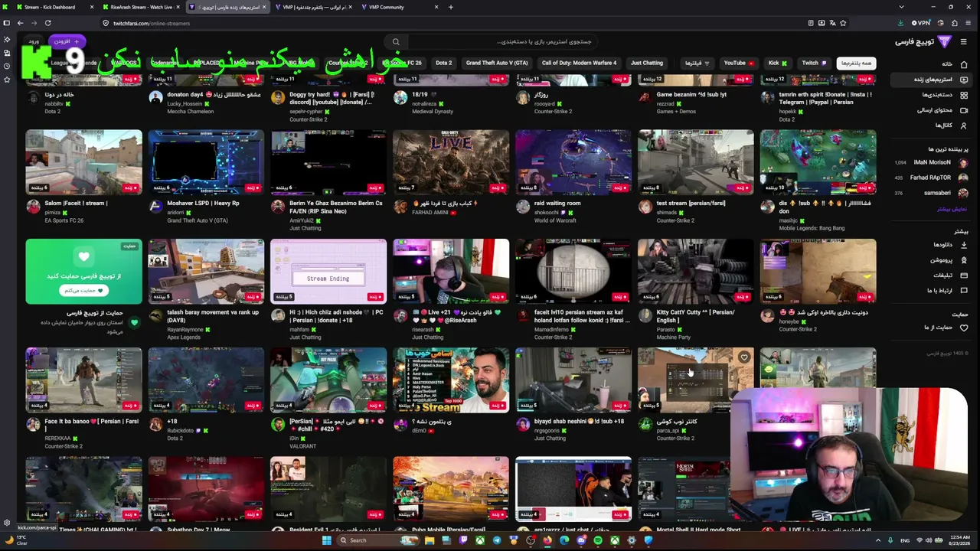The width and height of the screenshot is (980, 551).
Task: Click the green support TwitchFarsi card button
Action: [x=83, y=291]
